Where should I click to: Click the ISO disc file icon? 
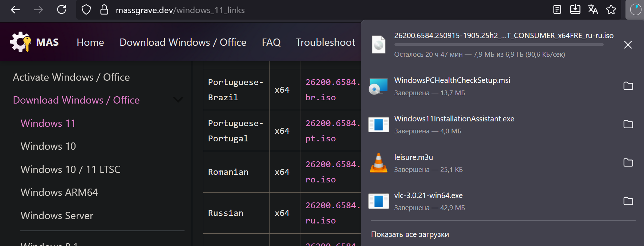click(378, 45)
